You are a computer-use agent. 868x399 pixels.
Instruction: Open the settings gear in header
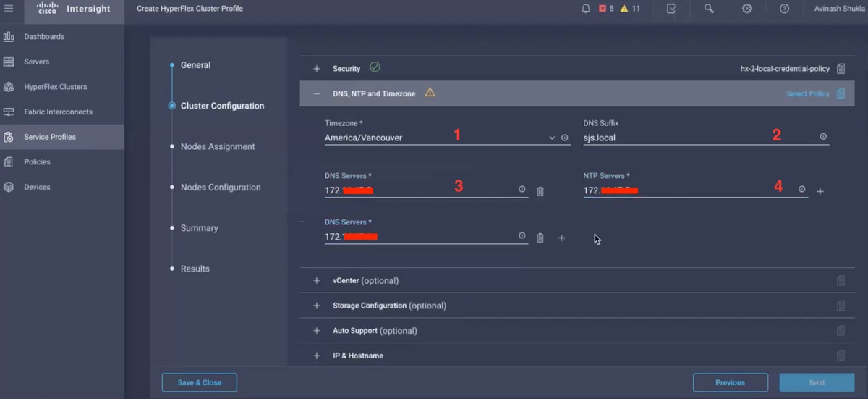click(x=746, y=9)
